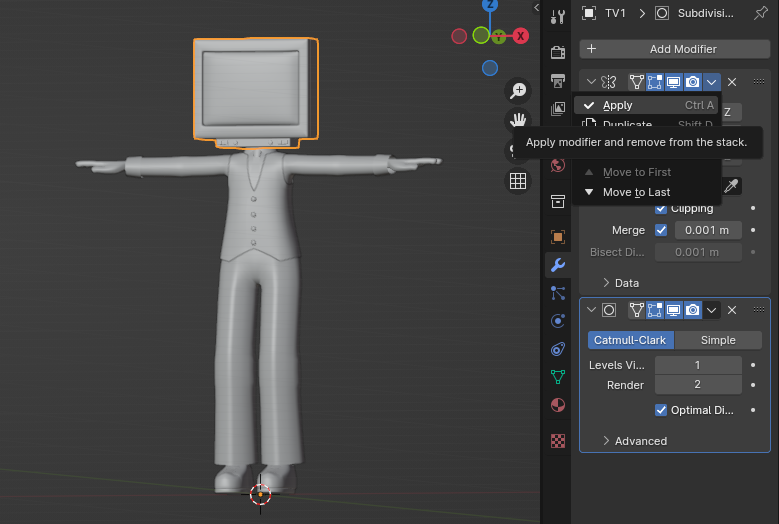Click the sidebar toggle arrow in viewport corner

[x=536, y=7]
